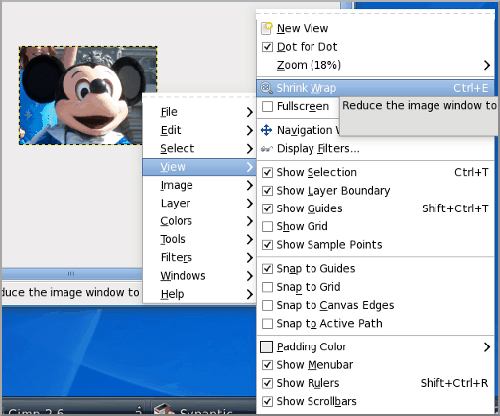This screenshot has width=500, height=416.
Task: Uncheck Show Scrollbars
Action: [267, 401]
